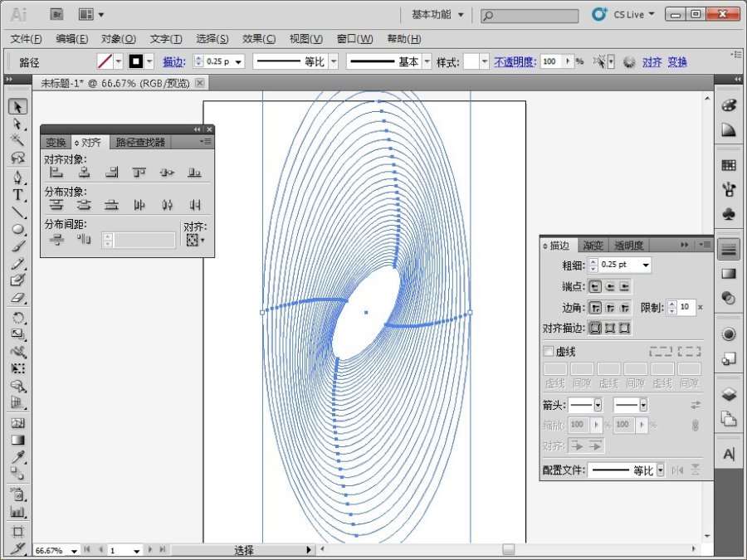Set stroke alignment to center in 对齐描边
Screen dimensions: 747x560
click(595, 329)
